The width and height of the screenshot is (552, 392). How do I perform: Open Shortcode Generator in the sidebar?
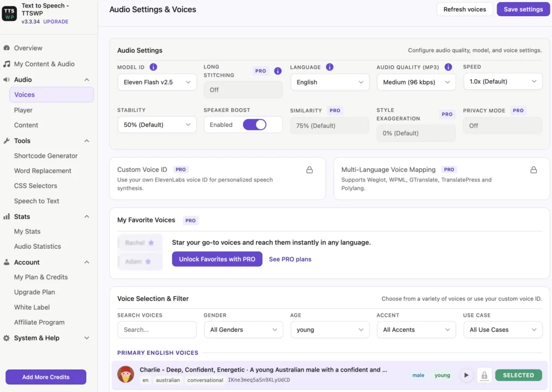coord(46,156)
